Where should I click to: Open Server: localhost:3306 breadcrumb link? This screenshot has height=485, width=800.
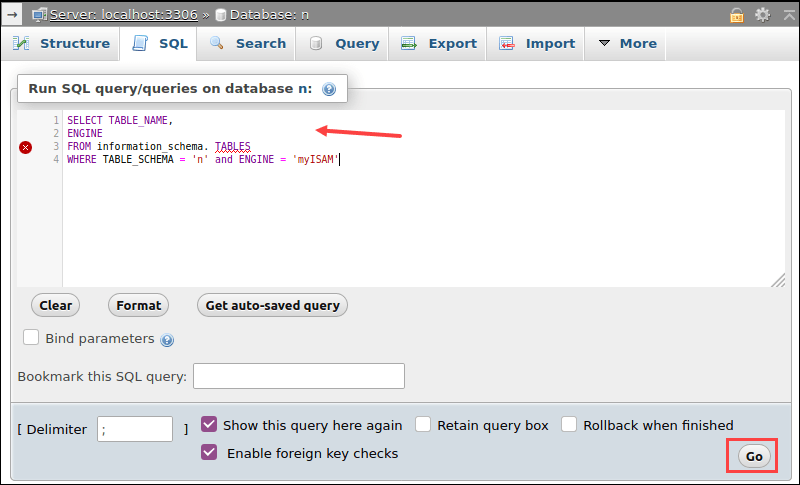pyautogui.click(x=123, y=15)
